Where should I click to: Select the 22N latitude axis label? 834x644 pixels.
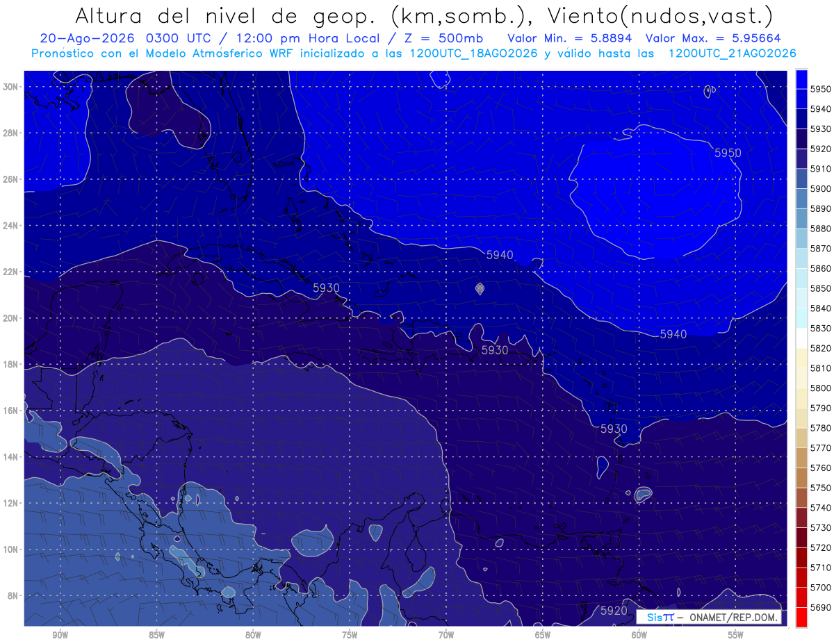click(x=11, y=272)
